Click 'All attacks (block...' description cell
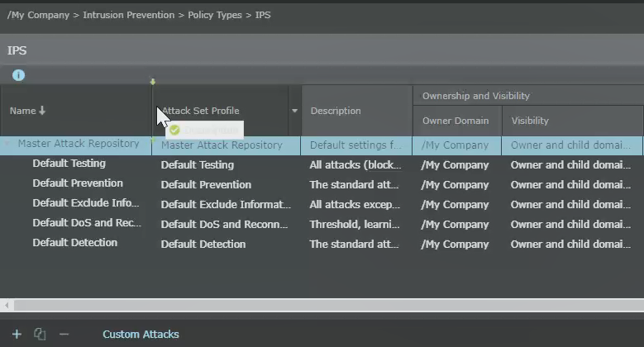Image resolution: width=644 pixels, height=347 pixels. click(356, 165)
